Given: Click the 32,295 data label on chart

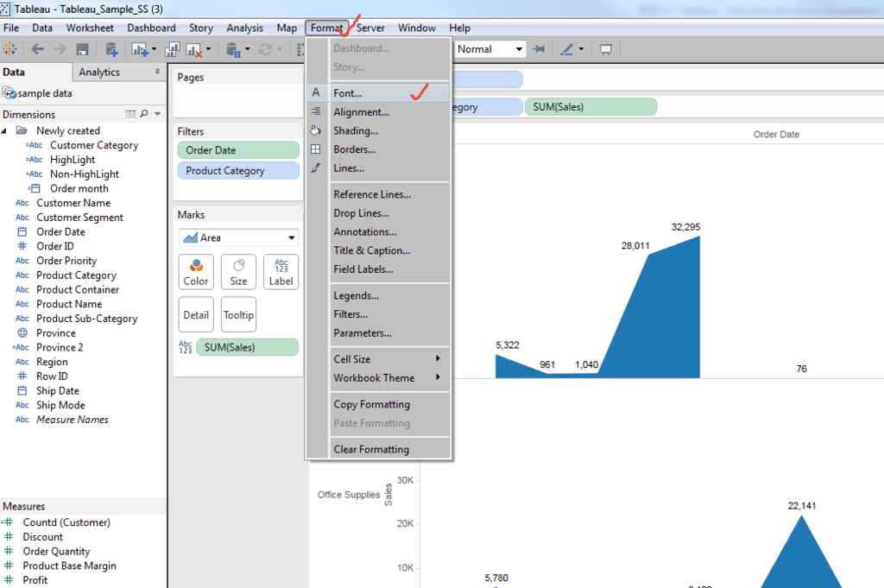Looking at the screenshot, I should pyautogui.click(x=685, y=227).
